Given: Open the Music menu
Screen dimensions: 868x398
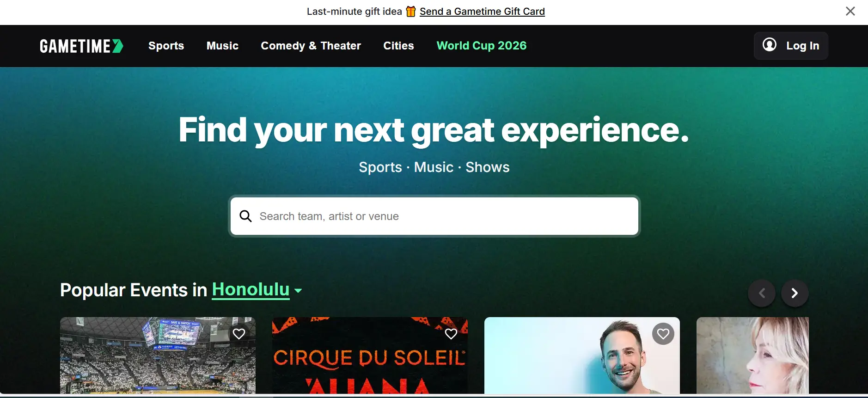Looking at the screenshot, I should (x=222, y=46).
